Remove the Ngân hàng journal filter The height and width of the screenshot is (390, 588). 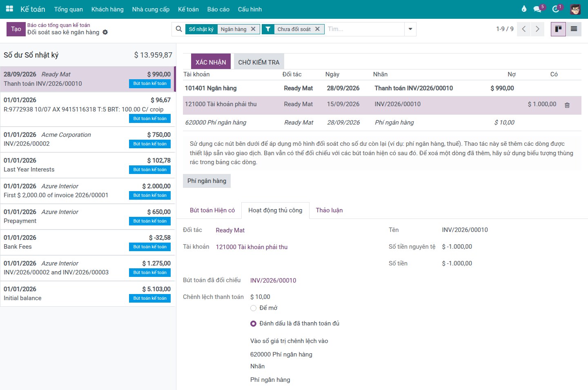(253, 29)
